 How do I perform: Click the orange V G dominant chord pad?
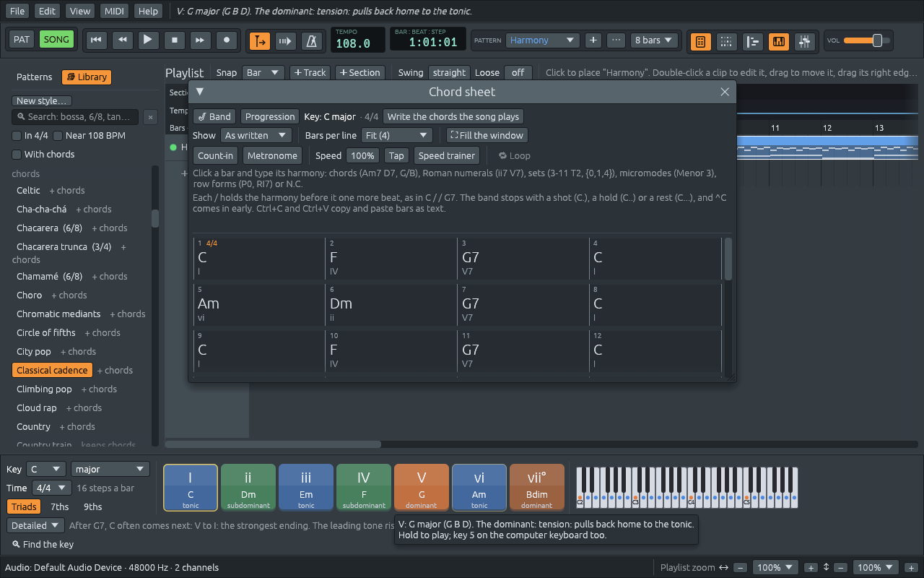(x=422, y=488)
